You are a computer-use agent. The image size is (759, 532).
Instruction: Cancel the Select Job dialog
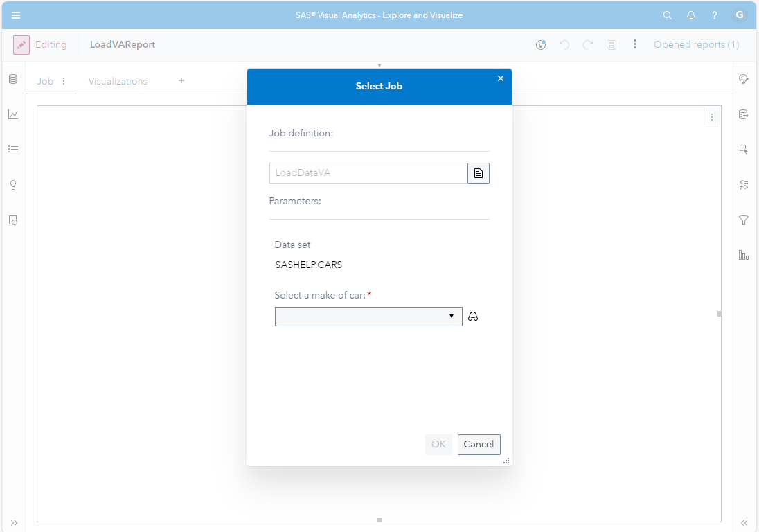pyautogui.click(x=479, y=444)
